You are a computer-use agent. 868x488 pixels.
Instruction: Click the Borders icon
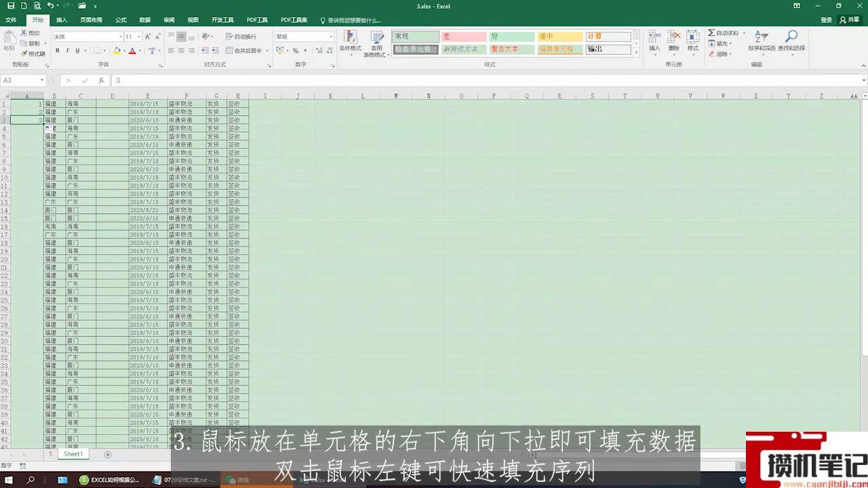tap(96, 51)
